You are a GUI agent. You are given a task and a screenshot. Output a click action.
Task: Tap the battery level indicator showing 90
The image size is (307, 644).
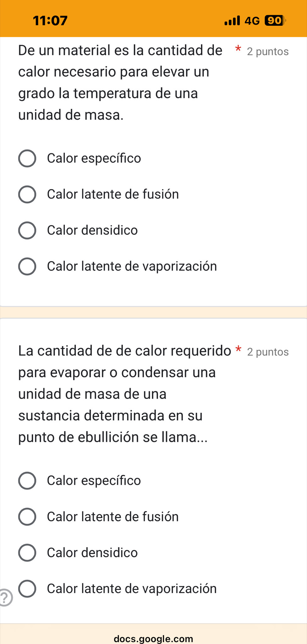(x=275, y=21)
